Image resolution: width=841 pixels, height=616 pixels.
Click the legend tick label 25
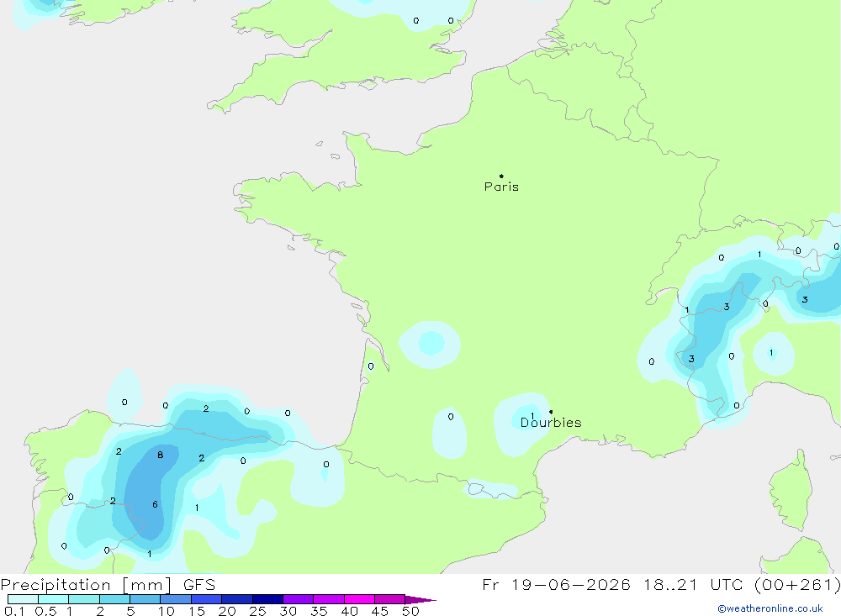tap(258, 611)
